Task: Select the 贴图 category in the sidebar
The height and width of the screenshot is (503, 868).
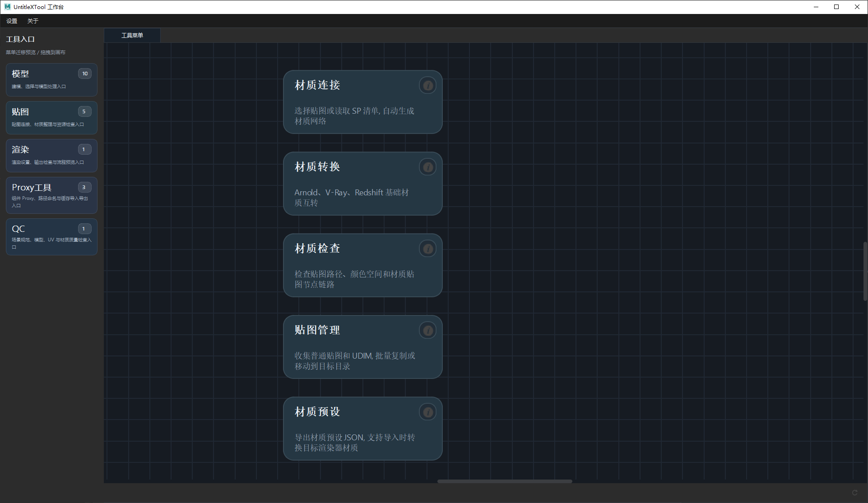Action: coord(51,117)
